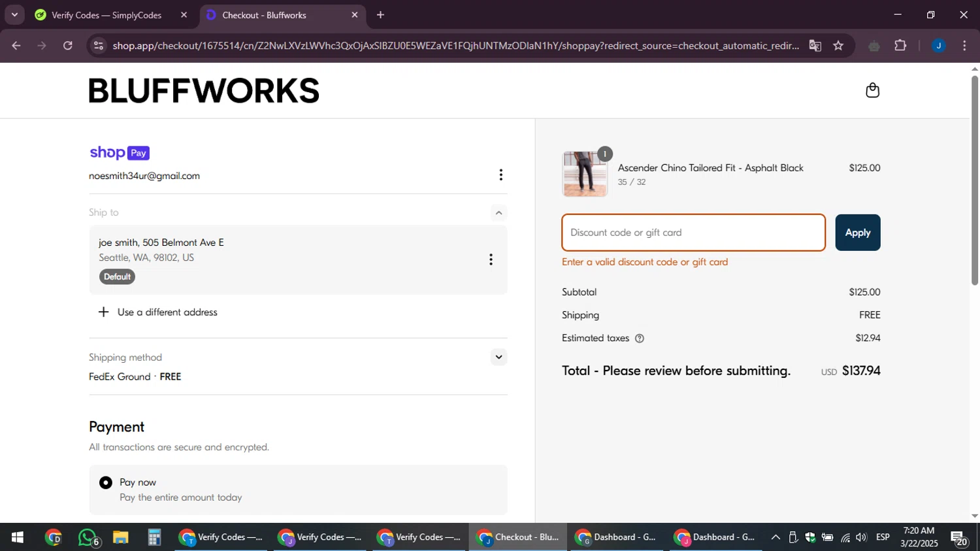The image size is (980, 551).
Task: Collapse the Ship to section
Action: tap(498, 212)
